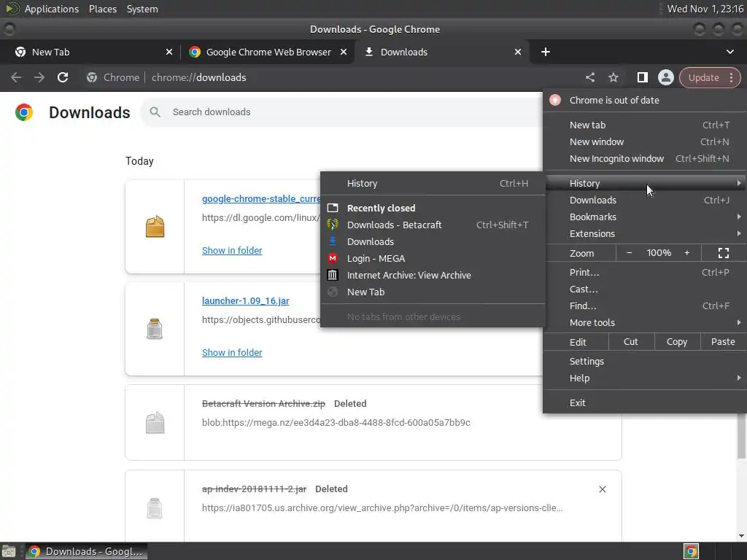
Task: Show launcher-1.09_16.jar in folder
Action: (232, 352)
